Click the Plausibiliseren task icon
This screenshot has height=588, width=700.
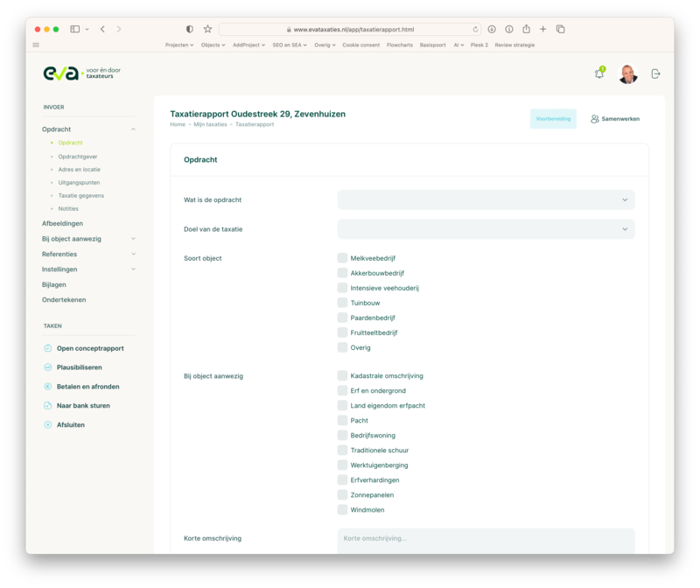[48, 367]
